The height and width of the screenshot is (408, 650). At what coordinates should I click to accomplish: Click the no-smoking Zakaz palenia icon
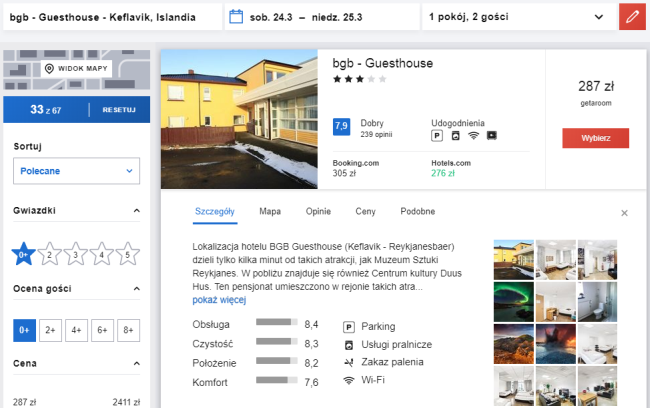coord(349,362)
